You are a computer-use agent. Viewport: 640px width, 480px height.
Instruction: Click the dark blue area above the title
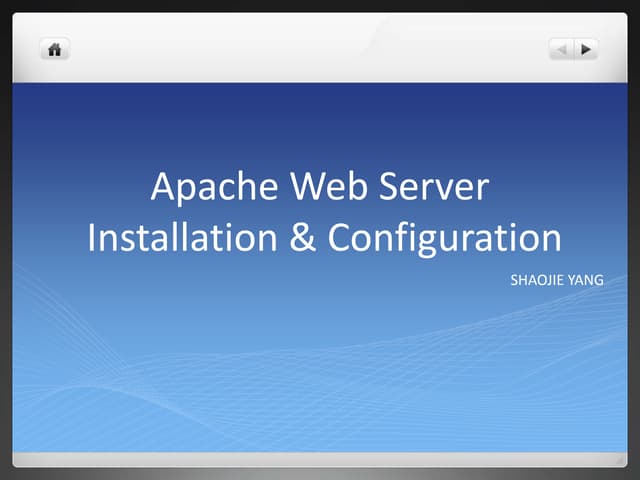pos(320,120)
